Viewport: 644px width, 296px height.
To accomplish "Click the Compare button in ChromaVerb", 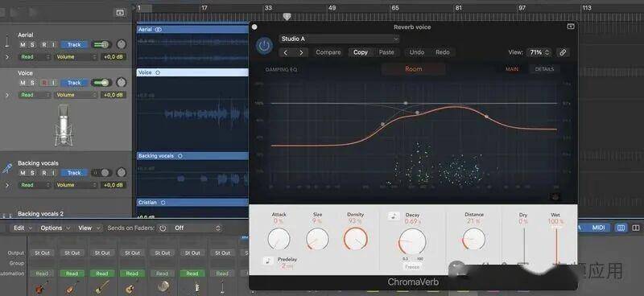I will click(x=328, y=52).
